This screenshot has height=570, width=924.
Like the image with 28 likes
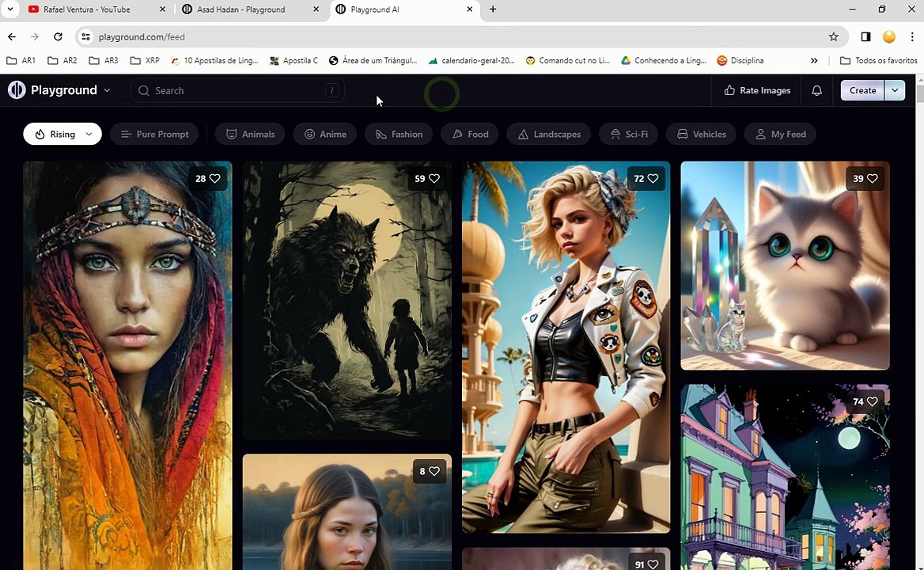[x=207, y=178]
